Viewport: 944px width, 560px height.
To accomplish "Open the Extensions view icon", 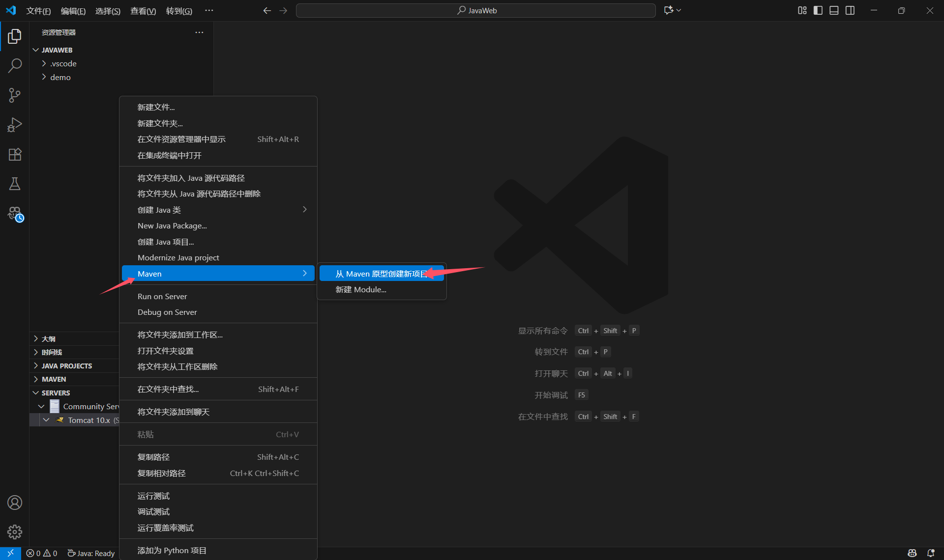I will (15, 154).
